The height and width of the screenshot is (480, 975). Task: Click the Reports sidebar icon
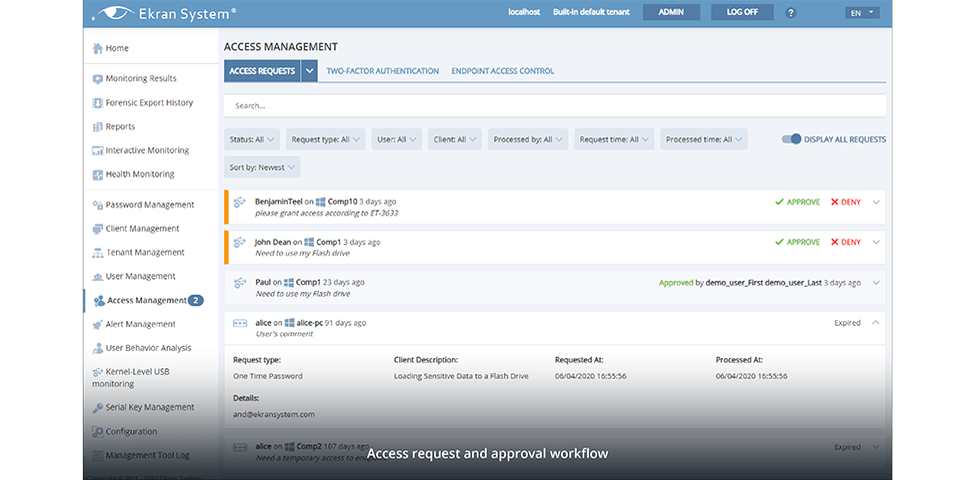coord(97,127)
